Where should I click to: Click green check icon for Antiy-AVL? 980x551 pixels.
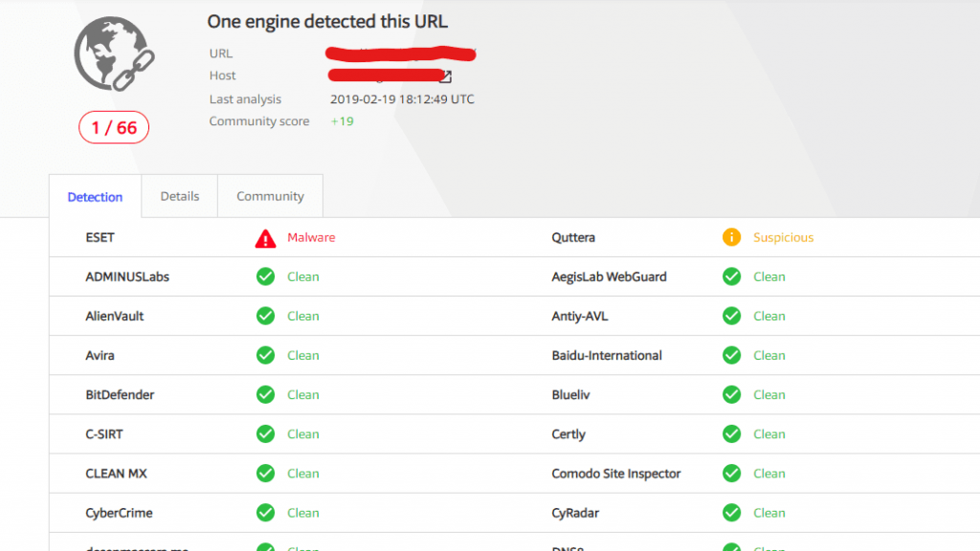(731, 316)
